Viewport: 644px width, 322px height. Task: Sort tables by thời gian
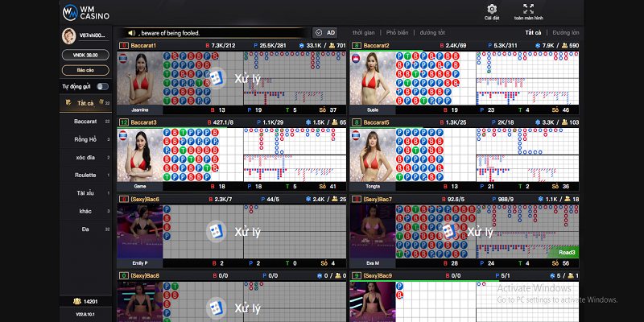[x=364, y=32]
